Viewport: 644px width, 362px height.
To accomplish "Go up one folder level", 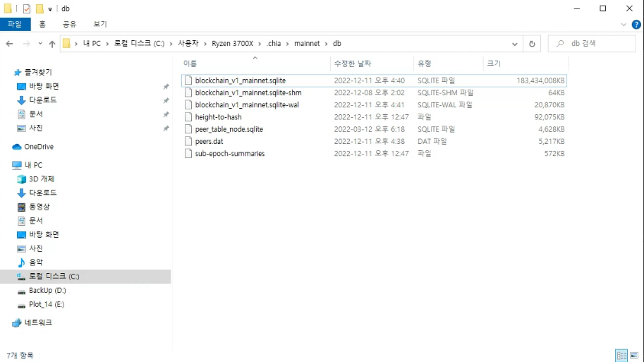I will [52, 44].
